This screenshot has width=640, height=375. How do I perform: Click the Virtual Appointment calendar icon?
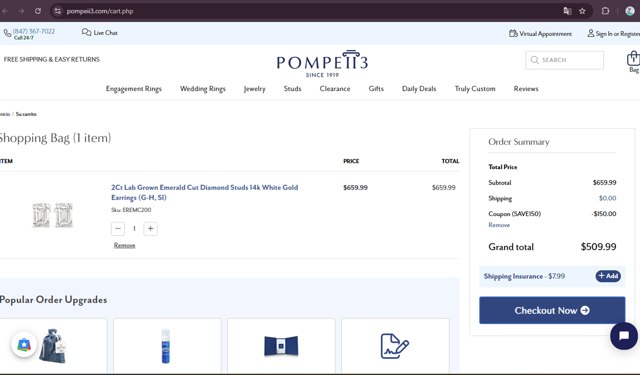513,33
